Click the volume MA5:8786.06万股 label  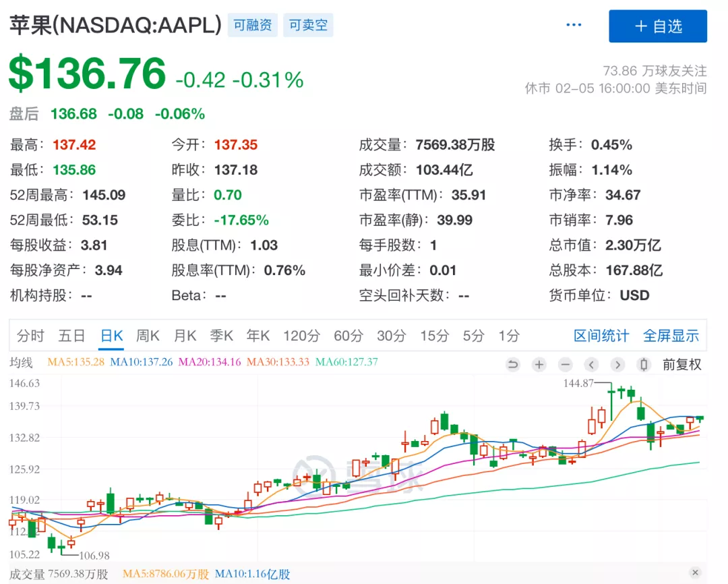pyautogui.click(x=166, y=575)
